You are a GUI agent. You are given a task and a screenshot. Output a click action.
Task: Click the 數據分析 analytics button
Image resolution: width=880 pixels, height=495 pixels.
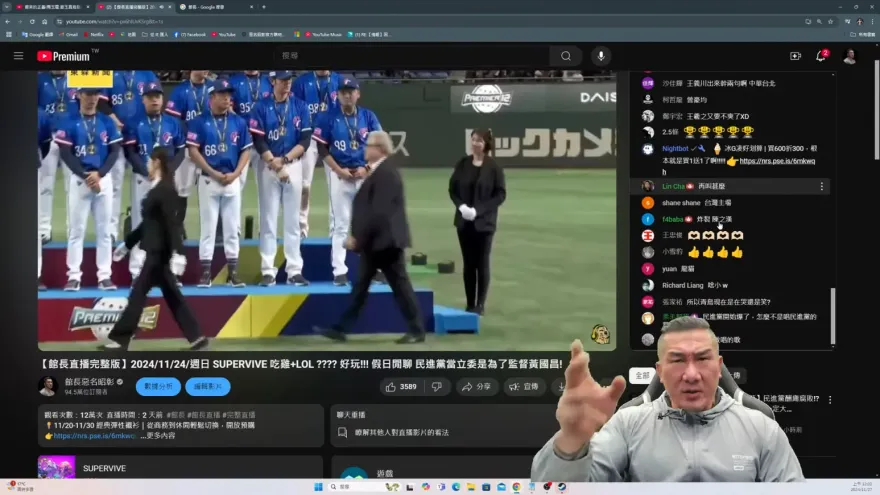158,386
